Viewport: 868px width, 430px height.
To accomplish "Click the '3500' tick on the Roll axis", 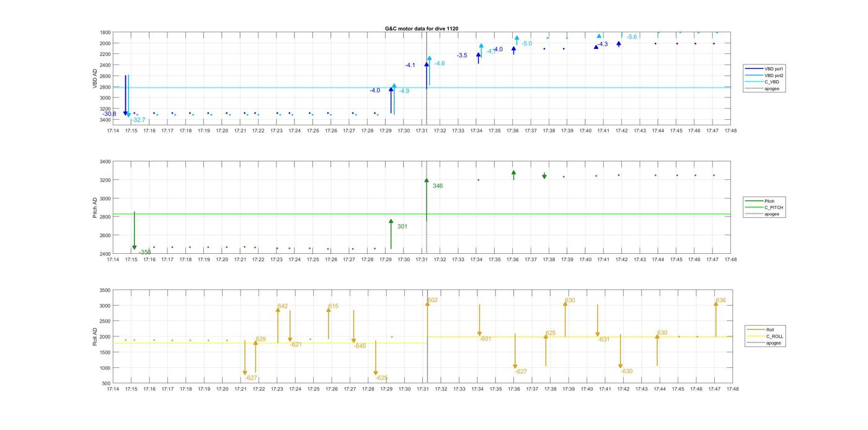I will pos(105,290).
